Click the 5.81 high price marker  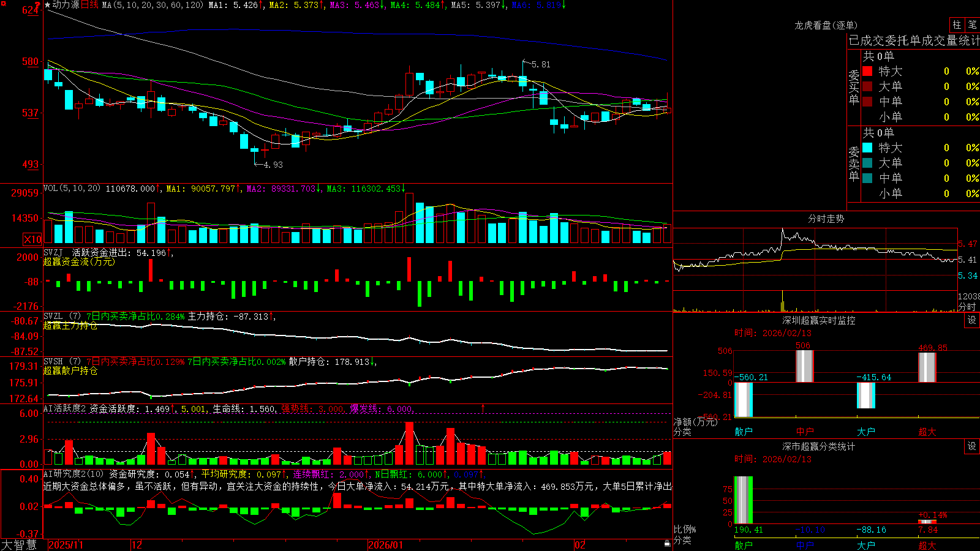click(x=540, y=64)
